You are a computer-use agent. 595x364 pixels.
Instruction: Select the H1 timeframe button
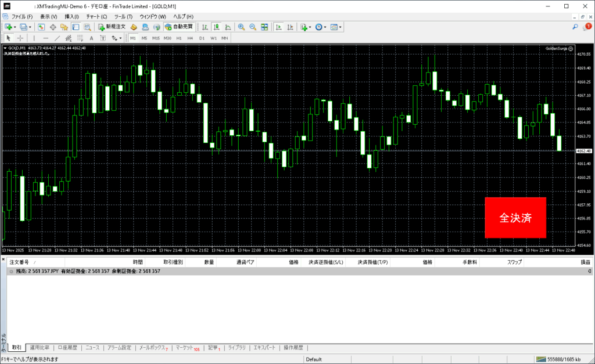(x=179, y=38)
